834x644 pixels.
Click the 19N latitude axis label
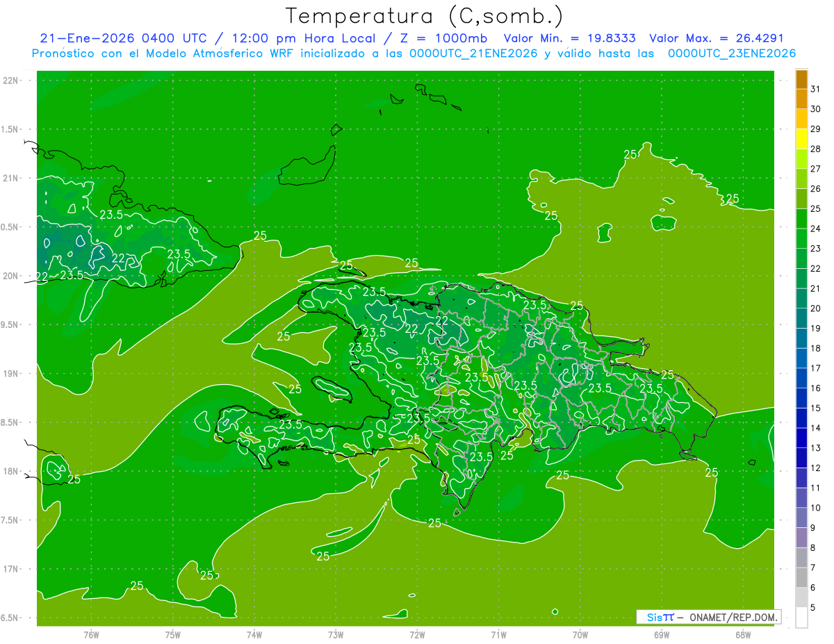(x=12, y=373)
